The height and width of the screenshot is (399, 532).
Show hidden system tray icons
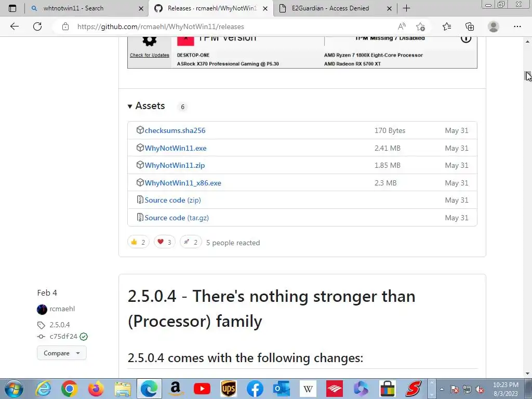pos(442,389)
